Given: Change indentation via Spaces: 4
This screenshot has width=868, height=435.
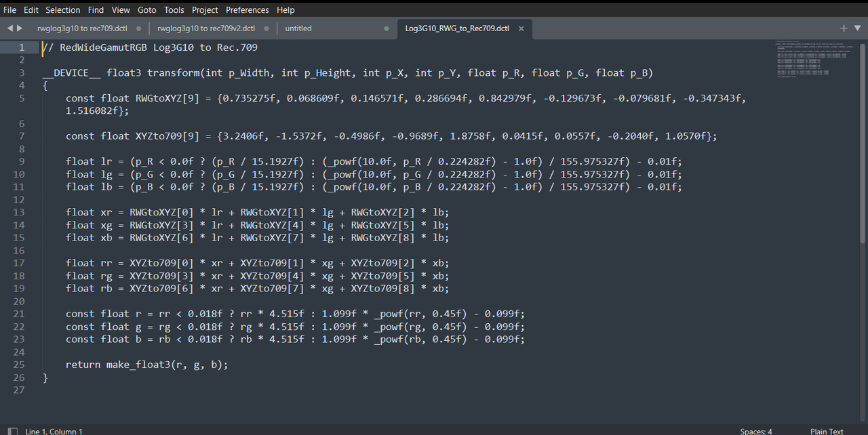Looking at the screenshot, I should [756, 431].
